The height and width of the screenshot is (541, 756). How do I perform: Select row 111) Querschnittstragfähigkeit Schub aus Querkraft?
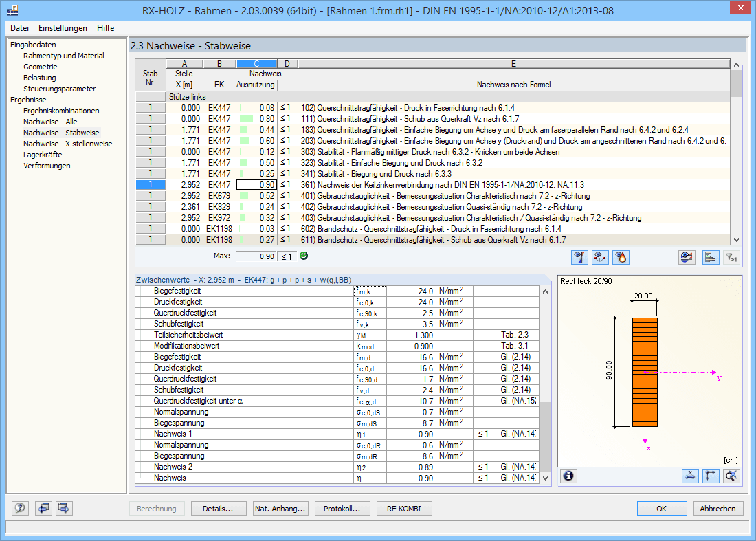[x=432, y=119]
